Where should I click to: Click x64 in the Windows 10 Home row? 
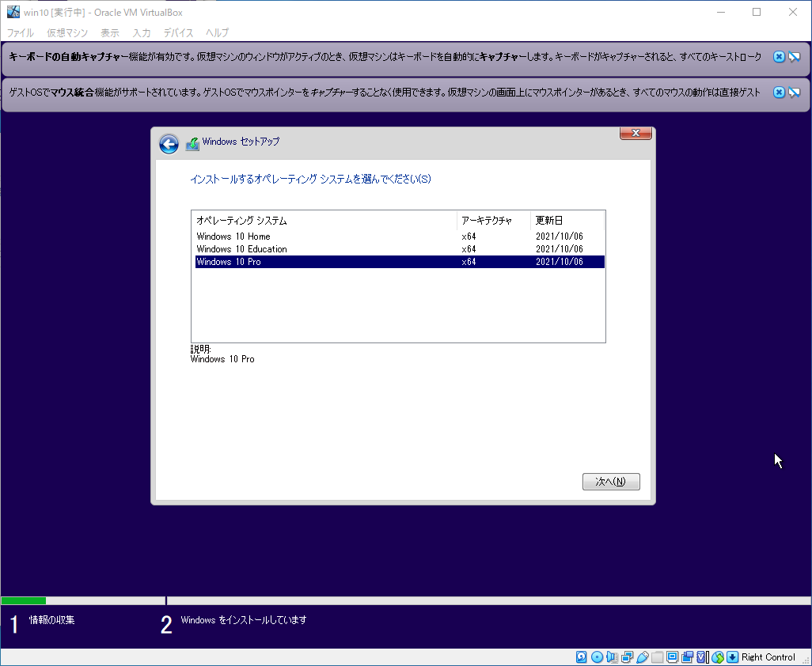(469, 237)
